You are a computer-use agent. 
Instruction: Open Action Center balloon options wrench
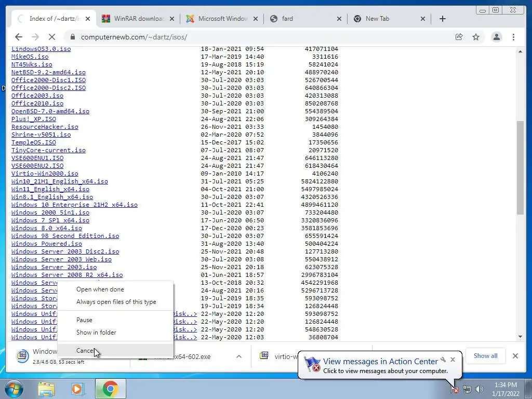pyautogui.click(x=443, y=360)
